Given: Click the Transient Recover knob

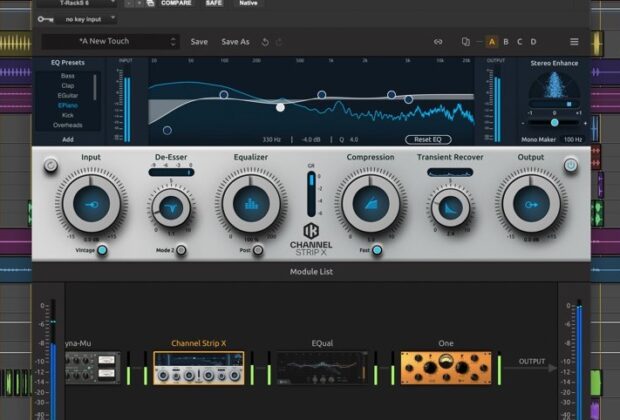Looking at the screenshot, I should 450,207.
